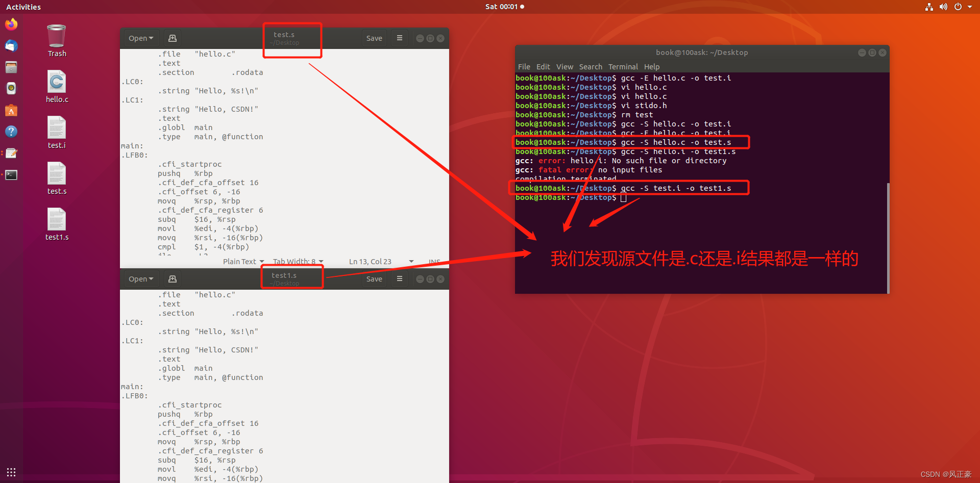This screenshot has height=483, width=980.
Task: Switch to Text Editor in dock
Action: [x=11, y=153]
